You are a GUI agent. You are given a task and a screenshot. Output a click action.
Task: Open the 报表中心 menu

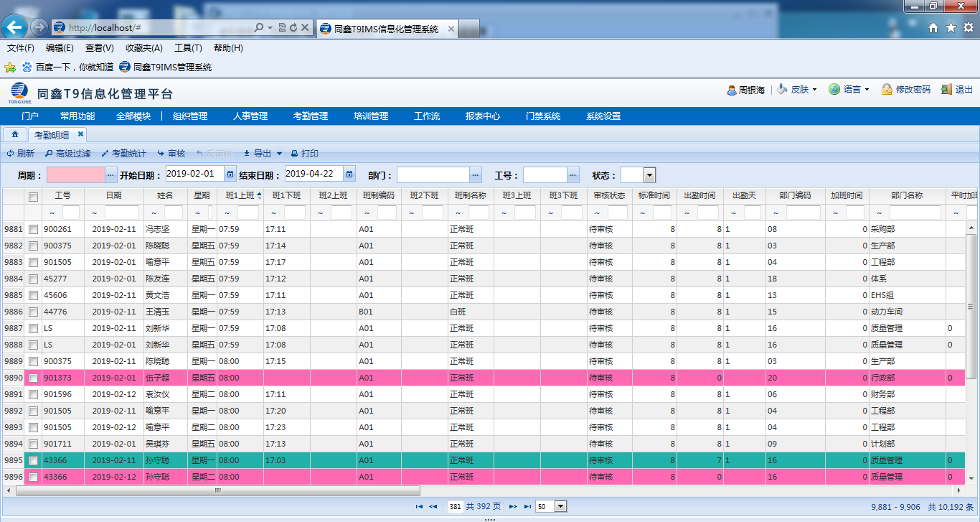click(482, 116)
